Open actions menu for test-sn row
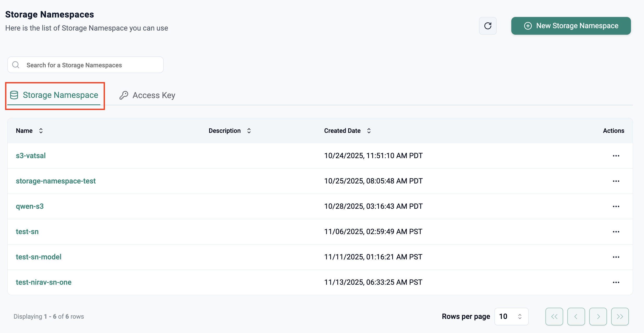644x333 pixels. click(x=616, y=232)
